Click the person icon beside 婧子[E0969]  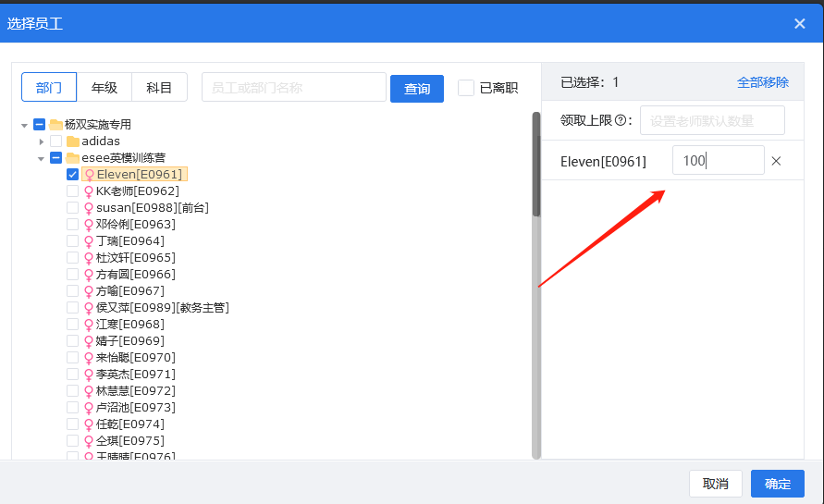(88, 341)
